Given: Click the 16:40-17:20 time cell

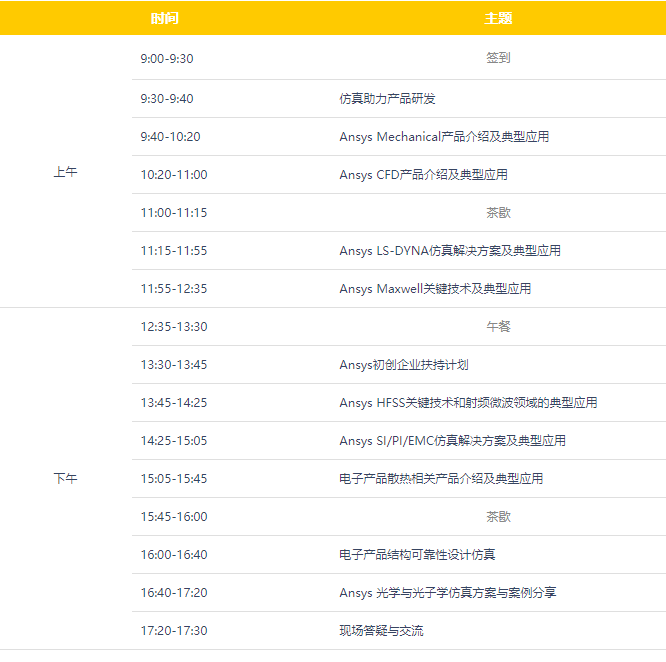Looking at the screenshot, I should click(x=174, y=593).
